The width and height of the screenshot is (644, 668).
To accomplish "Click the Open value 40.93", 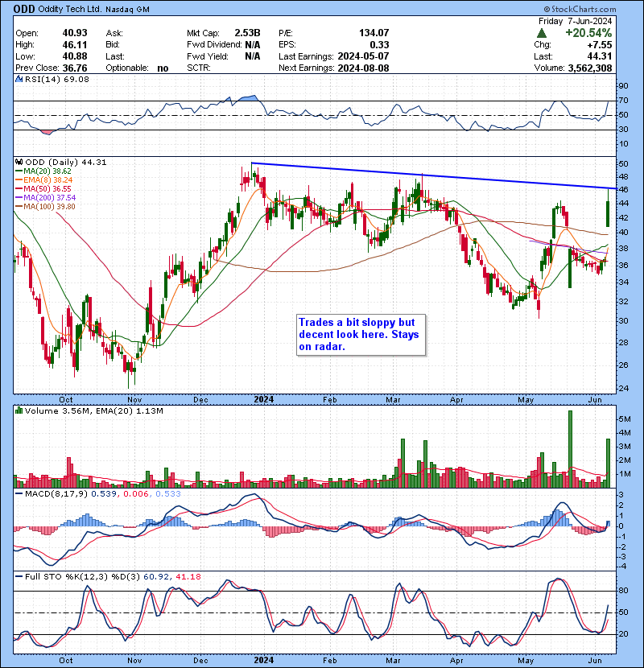I will pos(75,33).
